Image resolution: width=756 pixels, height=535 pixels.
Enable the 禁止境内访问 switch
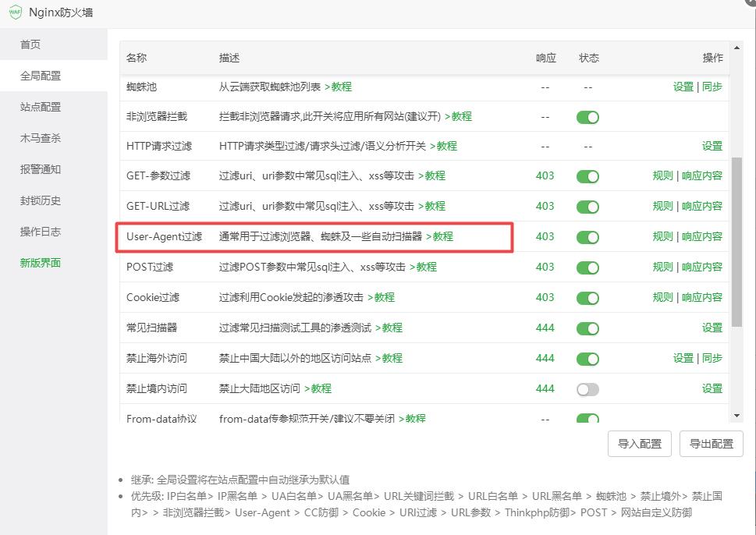[587, 389]
